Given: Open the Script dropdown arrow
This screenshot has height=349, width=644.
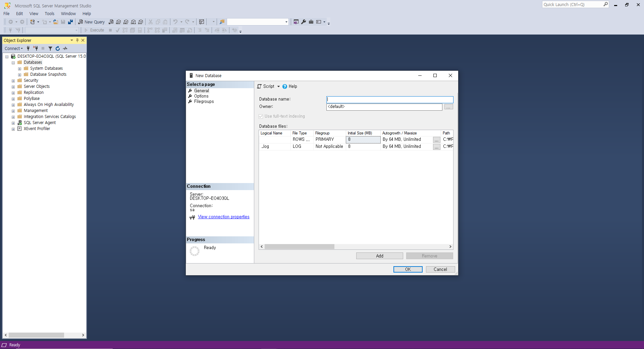Looking at the screenshot, I should pos(278,86).
